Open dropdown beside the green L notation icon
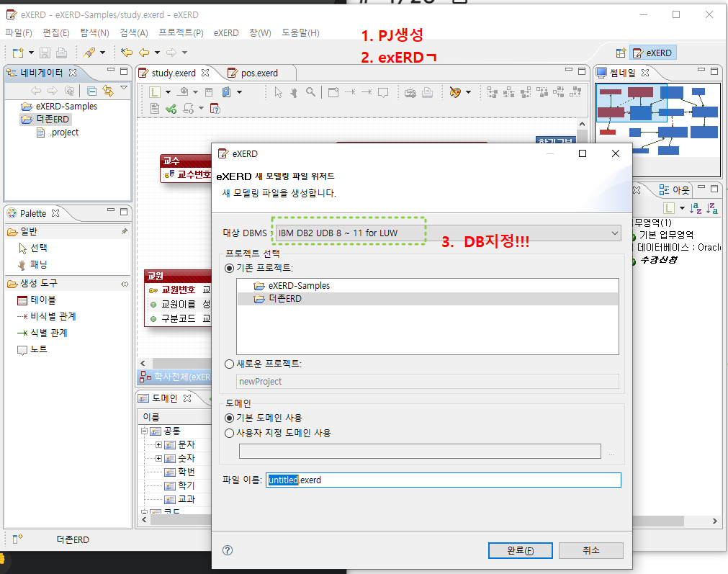This screenshot has width=728, height=574. click(168, 92)
